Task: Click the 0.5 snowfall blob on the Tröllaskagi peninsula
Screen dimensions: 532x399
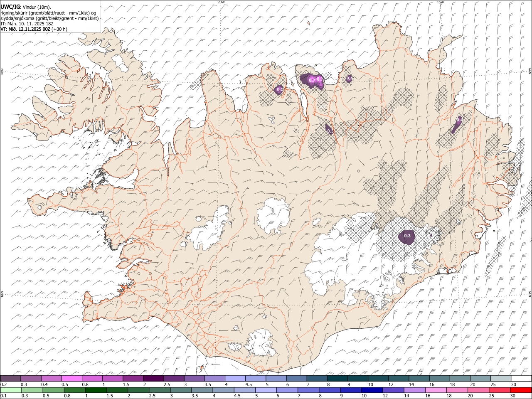Action: [x=279, y=89]
